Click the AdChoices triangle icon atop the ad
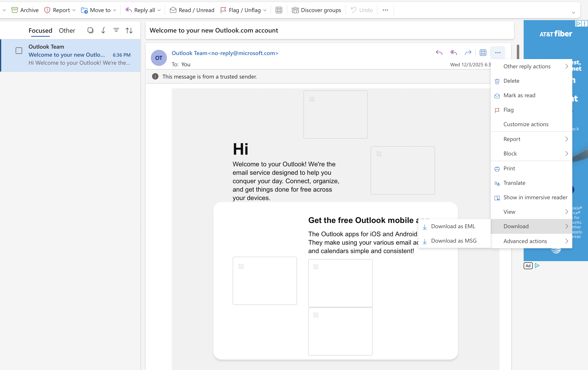 [x=578, y=24]
